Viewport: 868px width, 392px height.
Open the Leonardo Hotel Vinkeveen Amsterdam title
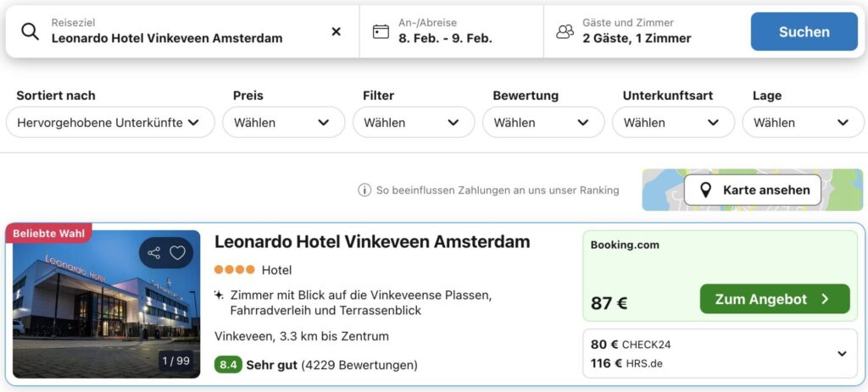click(372, 241)
